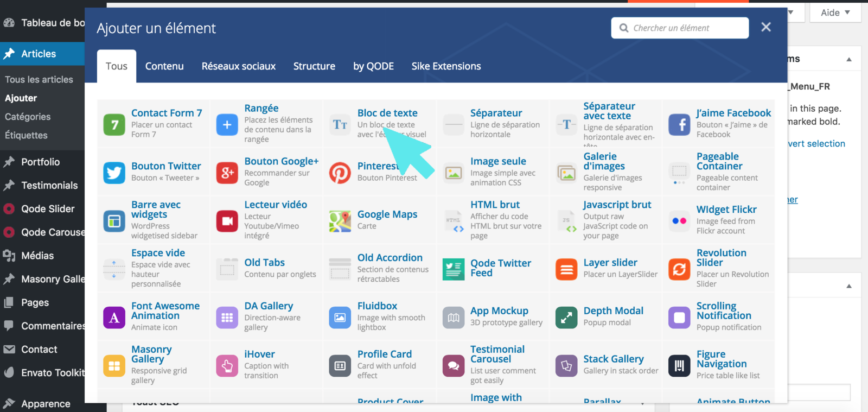Select the Séparateur avec texte title
This screenshot has height=412, width=868.
[x=609, y=111]
